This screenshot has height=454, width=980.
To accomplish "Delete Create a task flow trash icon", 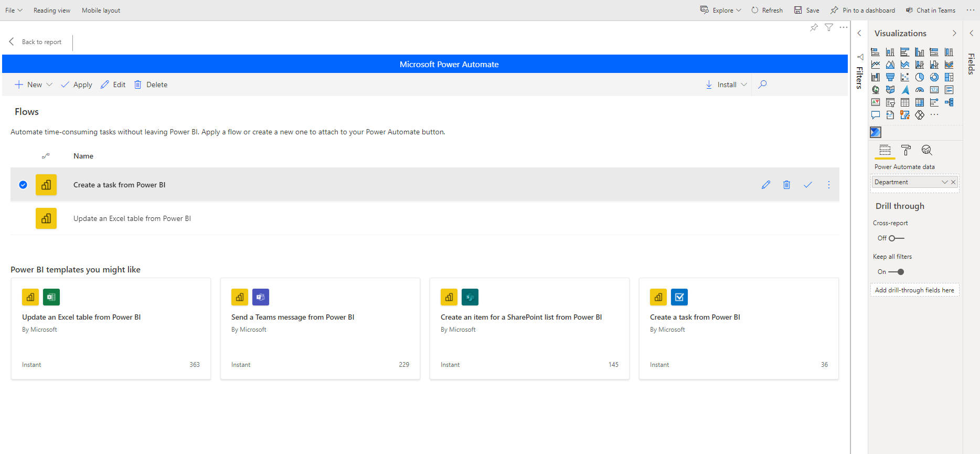I will click(x=786, y=185).
